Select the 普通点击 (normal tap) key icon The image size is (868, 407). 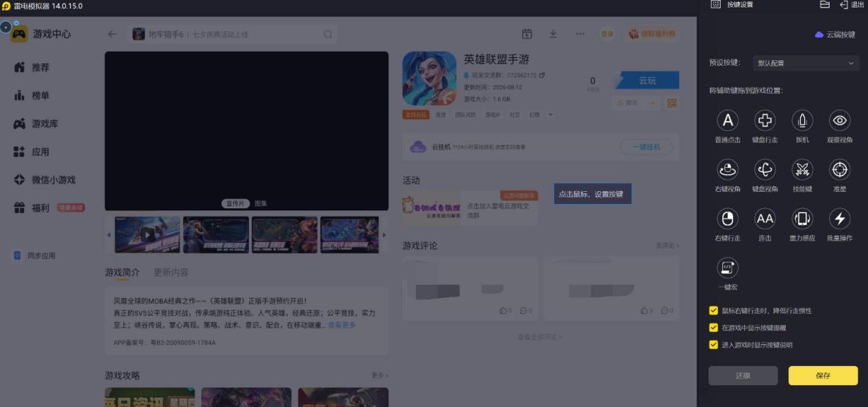point(728,121)
